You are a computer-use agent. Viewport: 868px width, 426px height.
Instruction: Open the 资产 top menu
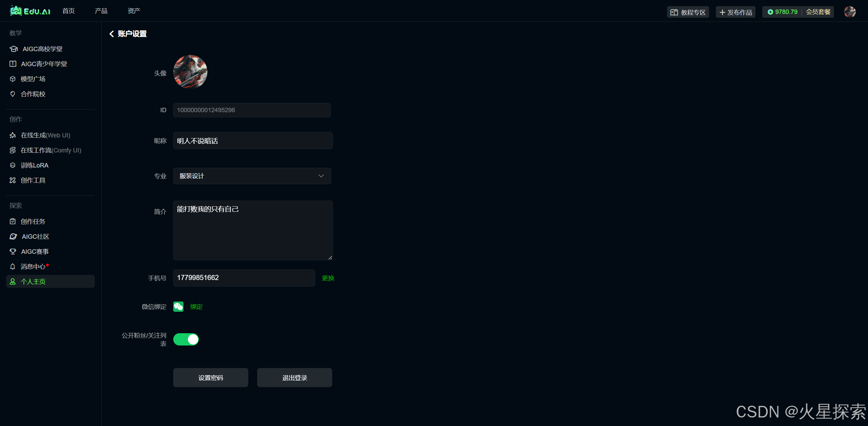coord(134,11)
